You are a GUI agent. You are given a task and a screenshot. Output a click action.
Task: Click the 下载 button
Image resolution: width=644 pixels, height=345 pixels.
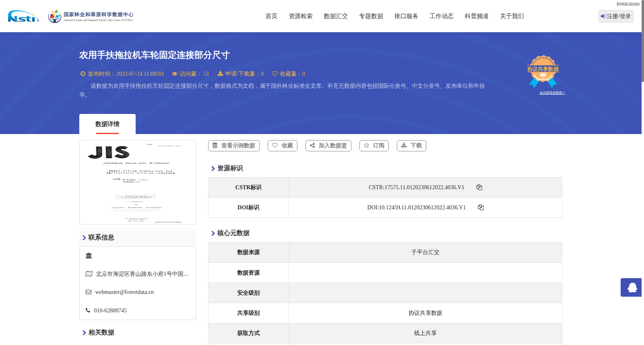pyautogui.click(x=411, y=146)
